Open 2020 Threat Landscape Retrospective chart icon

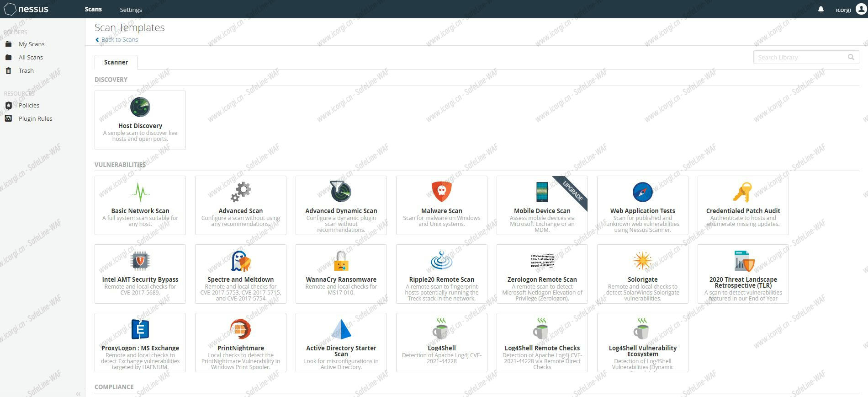(x=744, y=261)
